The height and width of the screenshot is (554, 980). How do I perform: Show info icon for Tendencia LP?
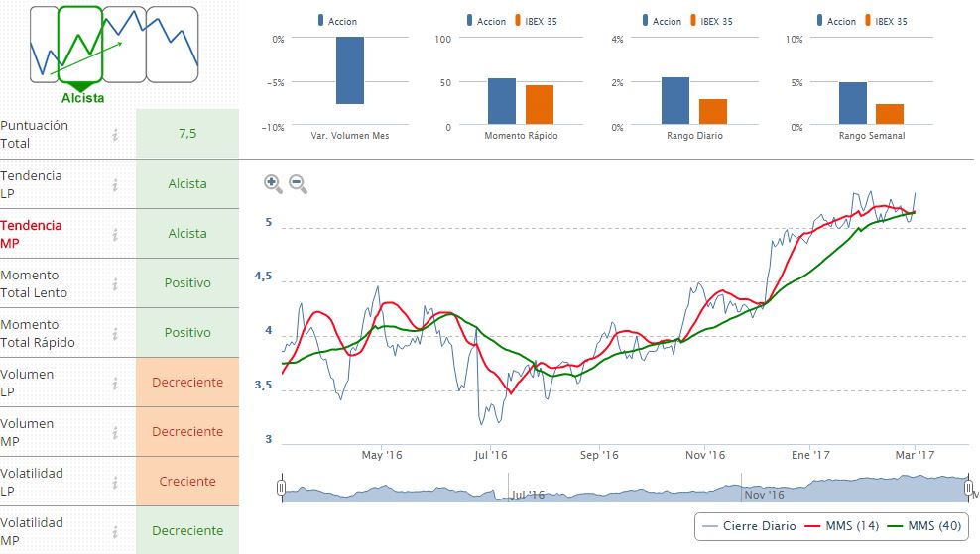click(x=115, y=184)
